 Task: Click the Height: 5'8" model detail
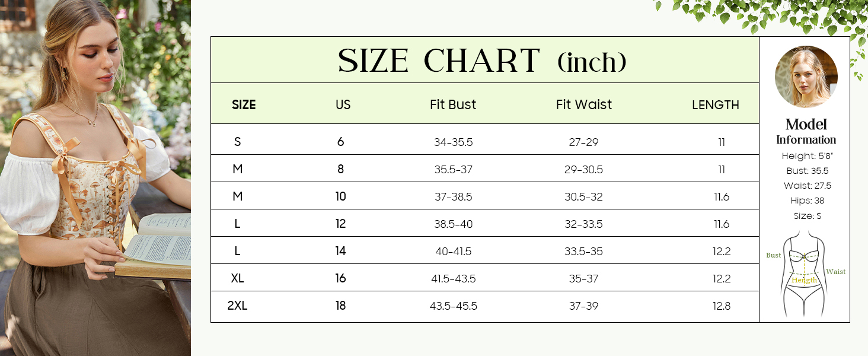coord(806,156)
